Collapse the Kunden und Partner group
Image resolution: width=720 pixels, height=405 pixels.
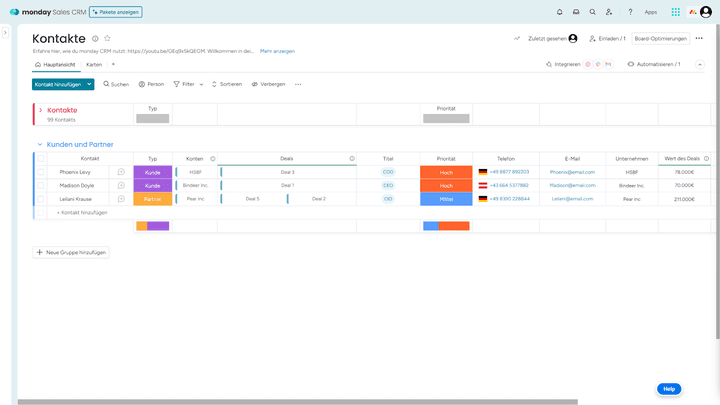point(40,145)
